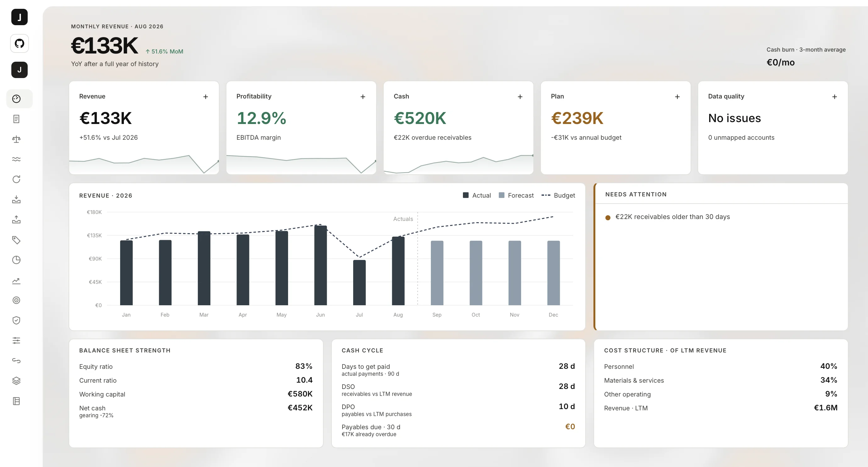Click the NEEDS ATTENTION panel header
The image size is (868, 467).
(636, 194)
